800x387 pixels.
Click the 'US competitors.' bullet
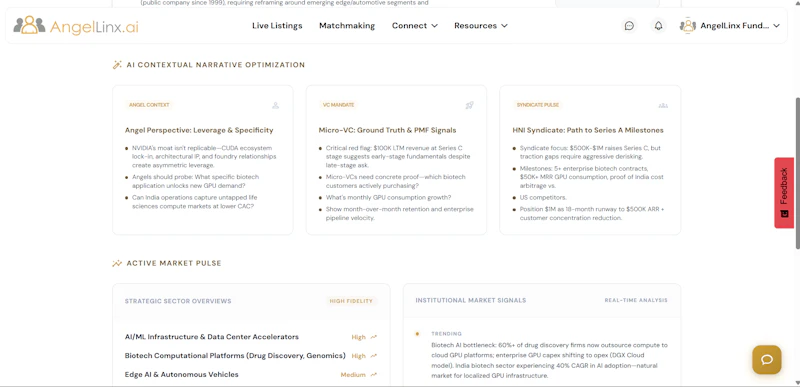(x=543, y=197)
